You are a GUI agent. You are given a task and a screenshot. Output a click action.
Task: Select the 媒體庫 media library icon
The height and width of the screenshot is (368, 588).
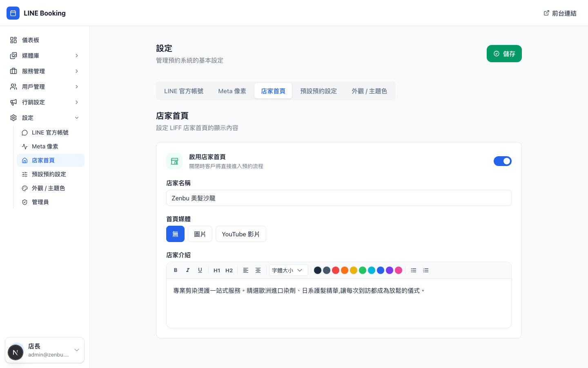point(13,56)
